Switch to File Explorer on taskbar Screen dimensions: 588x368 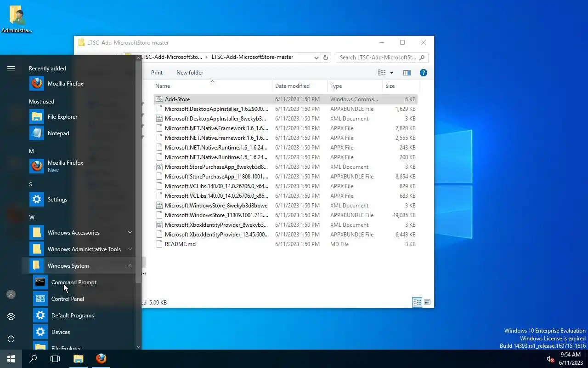[79, 359]
